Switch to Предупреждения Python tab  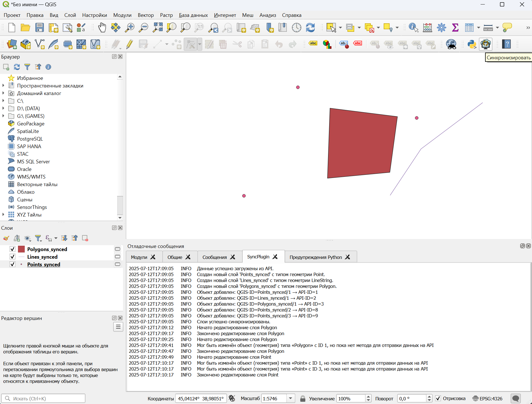tap(316, 257)
